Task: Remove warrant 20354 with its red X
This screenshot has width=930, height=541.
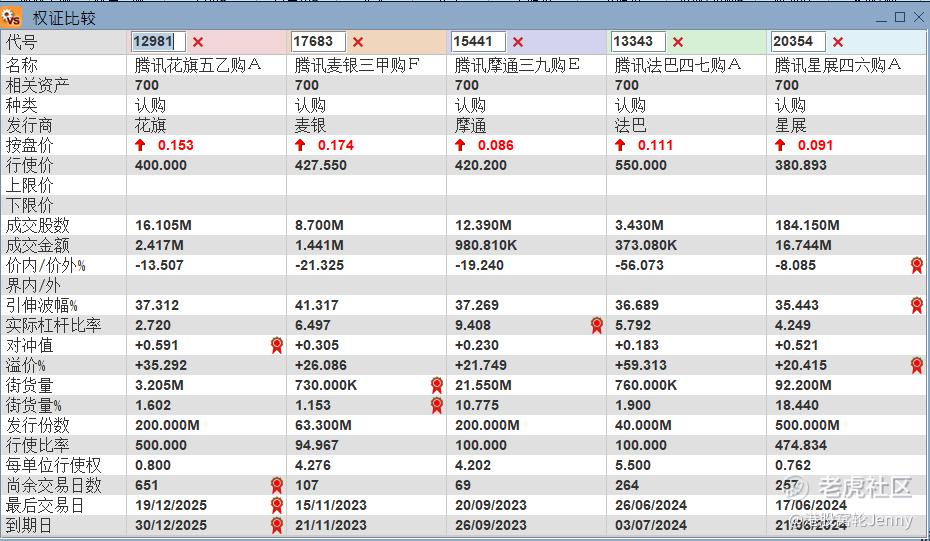Action: coord(837,42)
